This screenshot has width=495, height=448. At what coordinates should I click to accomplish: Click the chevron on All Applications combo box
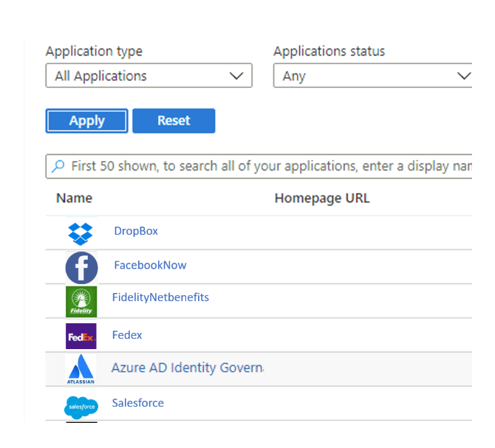point(236,76)
